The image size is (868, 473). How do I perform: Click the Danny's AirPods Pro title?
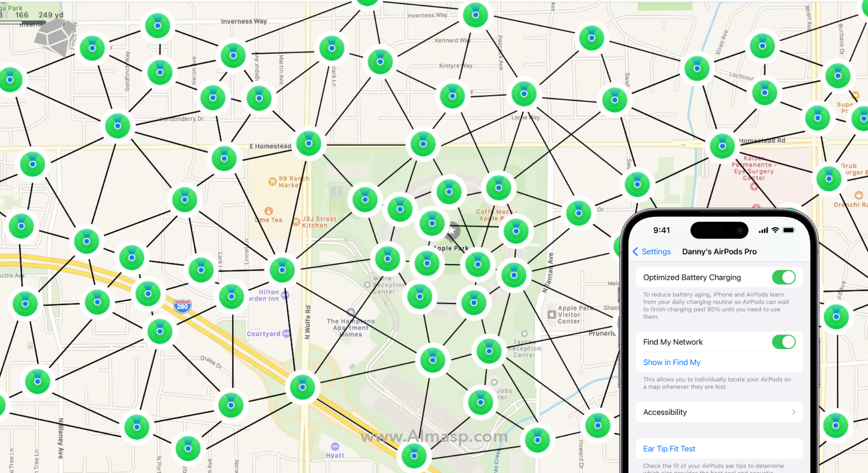[719, 251]
